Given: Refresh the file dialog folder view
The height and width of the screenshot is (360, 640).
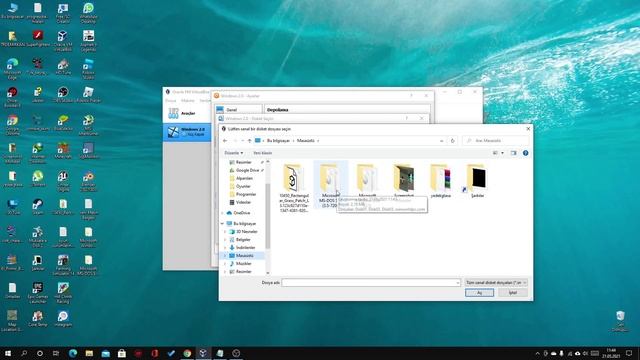Looking at the screenshot, I should click(452, 140).
